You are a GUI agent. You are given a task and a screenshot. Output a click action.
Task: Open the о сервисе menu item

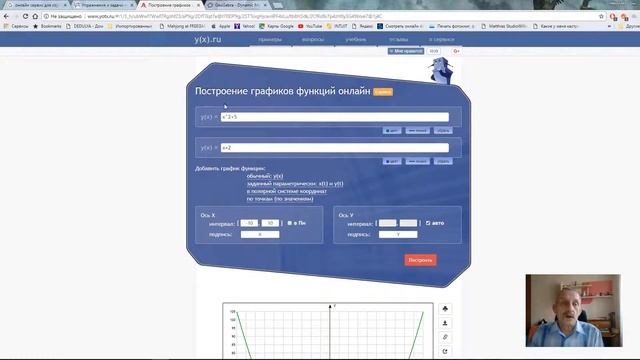click(441, 40)
